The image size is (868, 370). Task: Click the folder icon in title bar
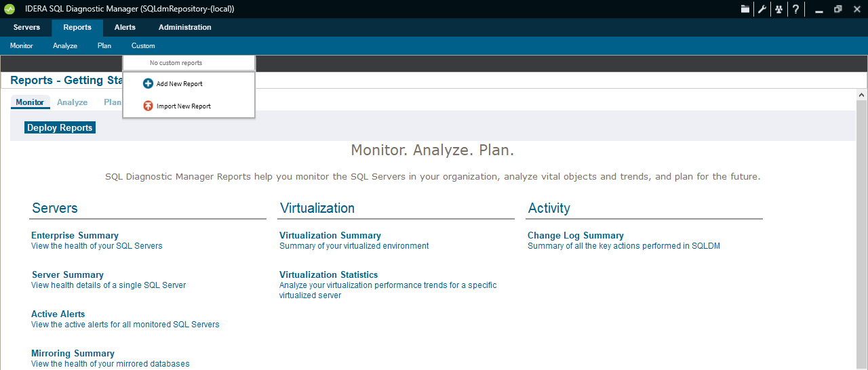(745, 9)
